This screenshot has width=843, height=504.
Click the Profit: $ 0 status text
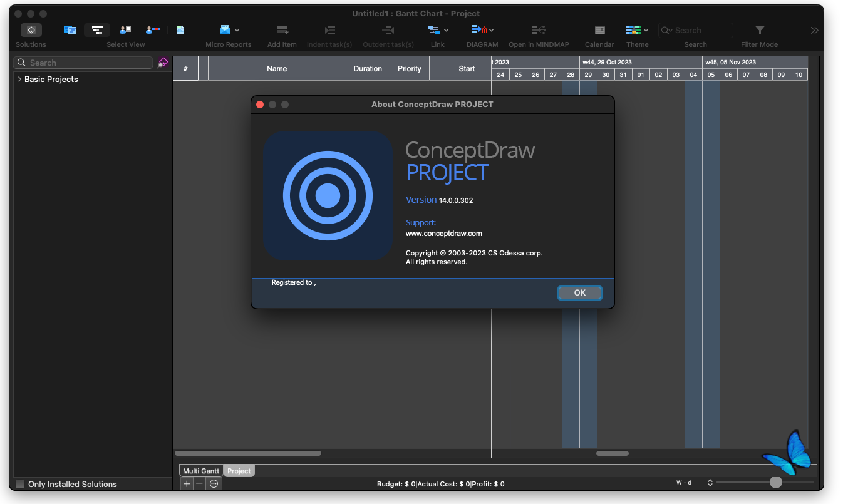(487, 484)
